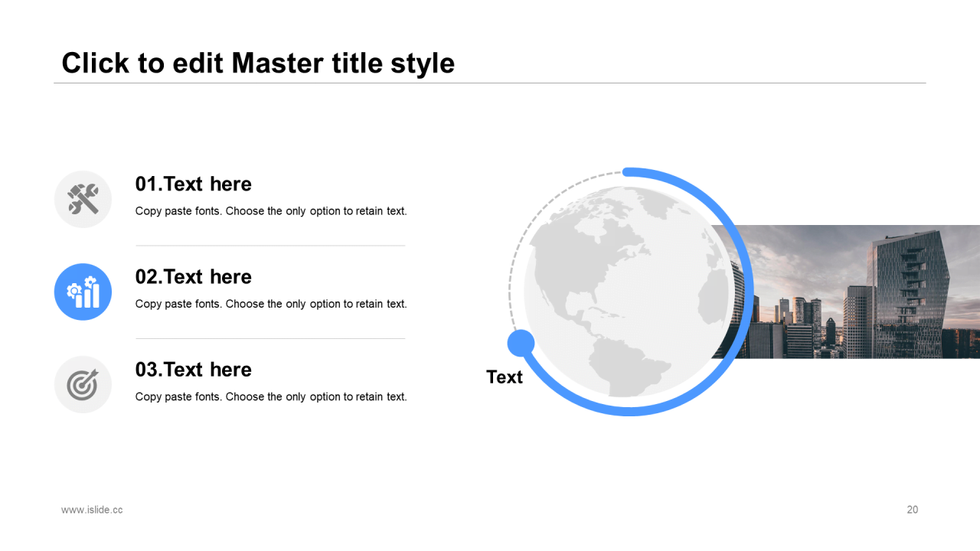This screenshot has width=980, height=551.
Task: Click the "02.Text here" heading
Action: click(193, 276)
